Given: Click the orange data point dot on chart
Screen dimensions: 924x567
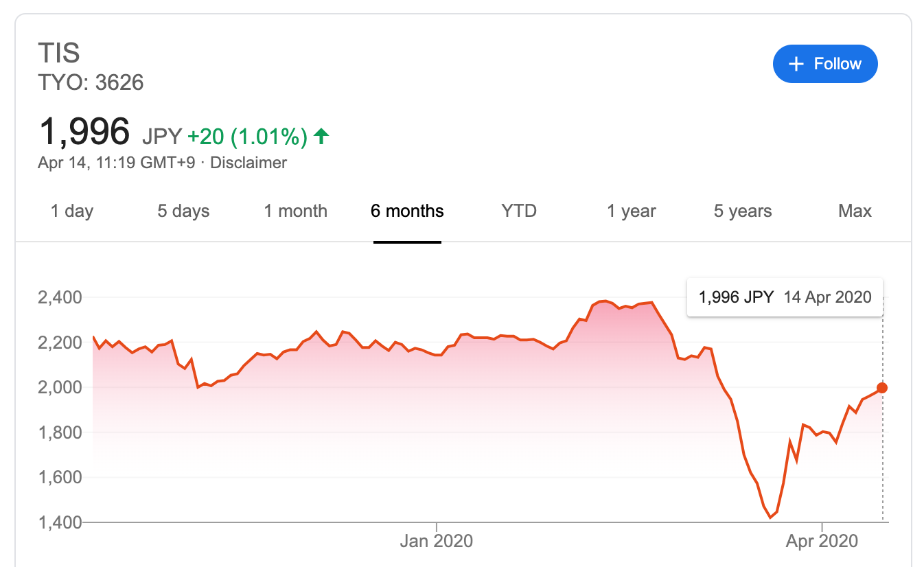Looking at the screenshot, I should click(x=882, y=388).
